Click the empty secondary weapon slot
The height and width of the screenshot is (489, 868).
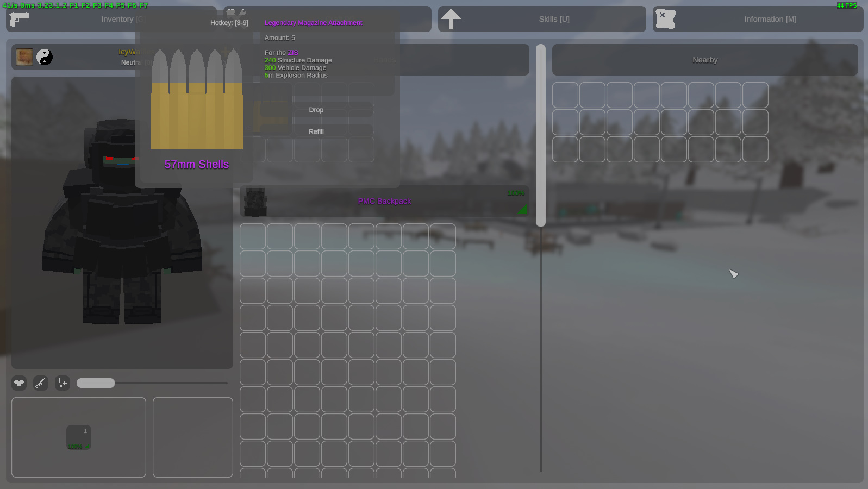(x=193, y=437)
